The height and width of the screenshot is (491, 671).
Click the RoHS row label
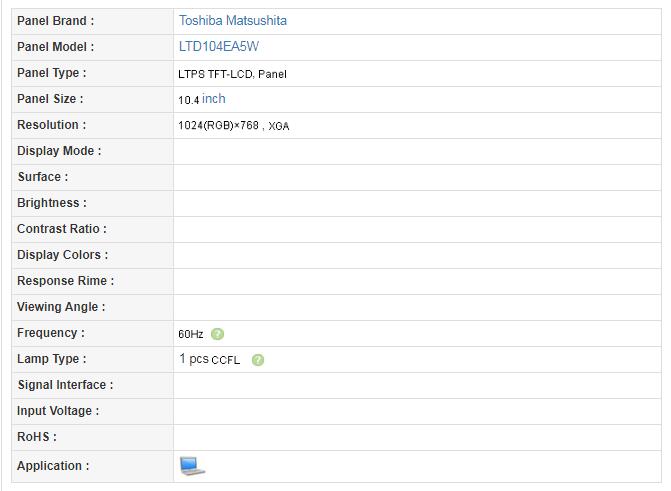(37, 437)
